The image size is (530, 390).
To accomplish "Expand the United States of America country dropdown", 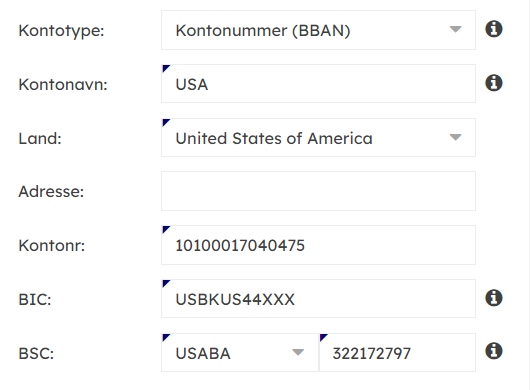I will [x=318, y=138].
